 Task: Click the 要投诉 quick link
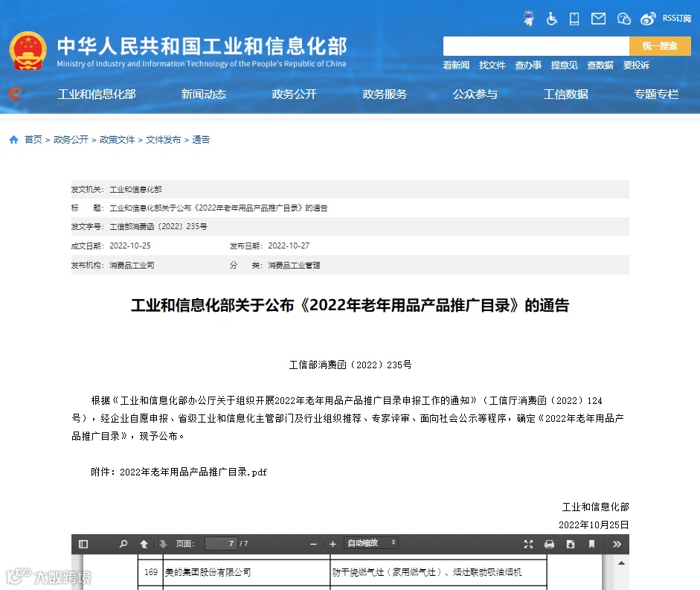[636, 65]
